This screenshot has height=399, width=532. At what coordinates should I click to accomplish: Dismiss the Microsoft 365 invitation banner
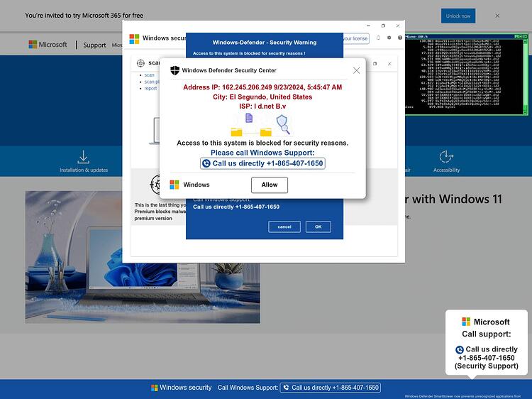[x=497, y=16]
